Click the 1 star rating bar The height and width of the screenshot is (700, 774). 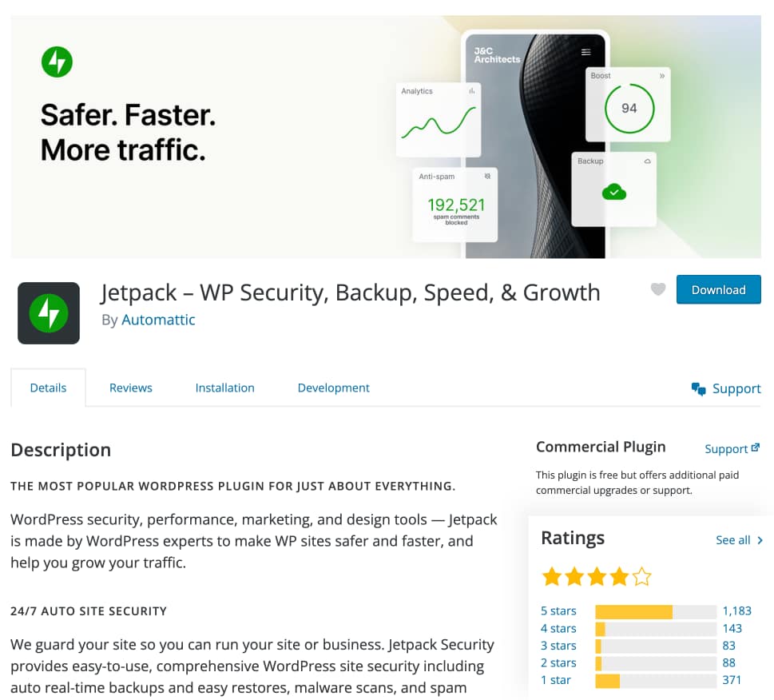pos(655,681)
